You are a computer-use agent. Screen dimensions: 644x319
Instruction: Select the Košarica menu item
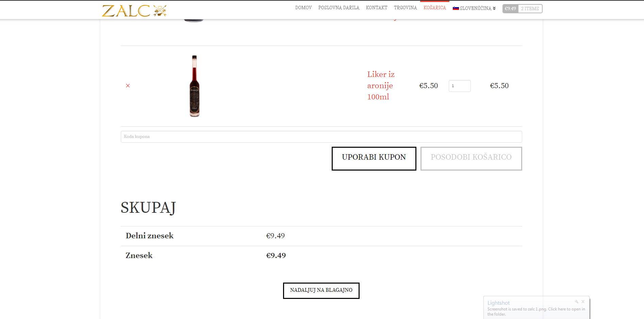coord(434,8)
